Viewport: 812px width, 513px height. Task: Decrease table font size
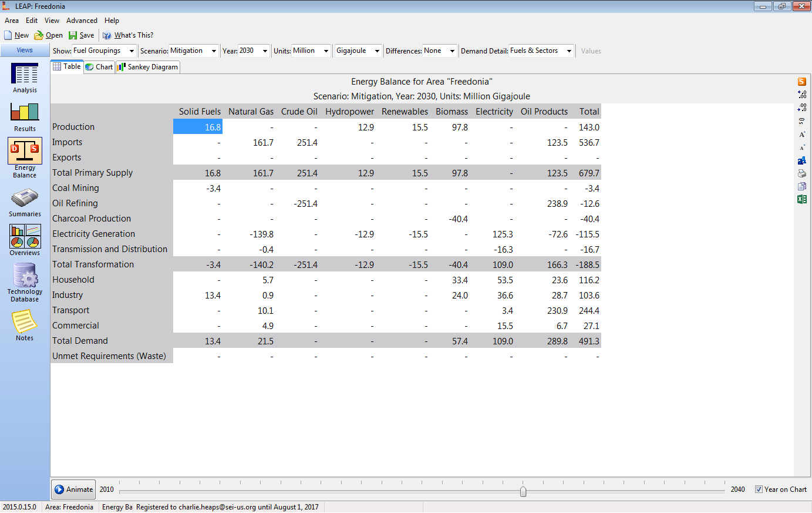802,147
